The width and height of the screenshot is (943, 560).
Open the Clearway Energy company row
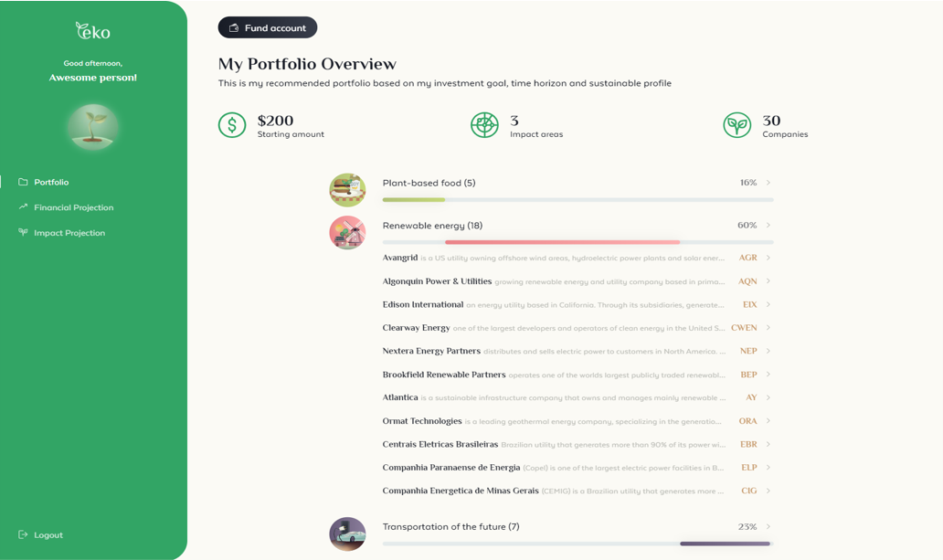577,328
